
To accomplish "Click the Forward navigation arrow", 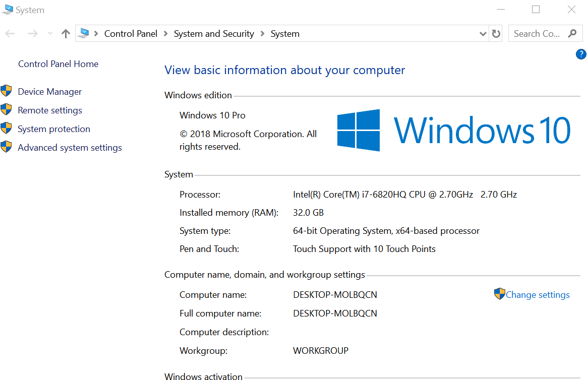I will point(33,34).
